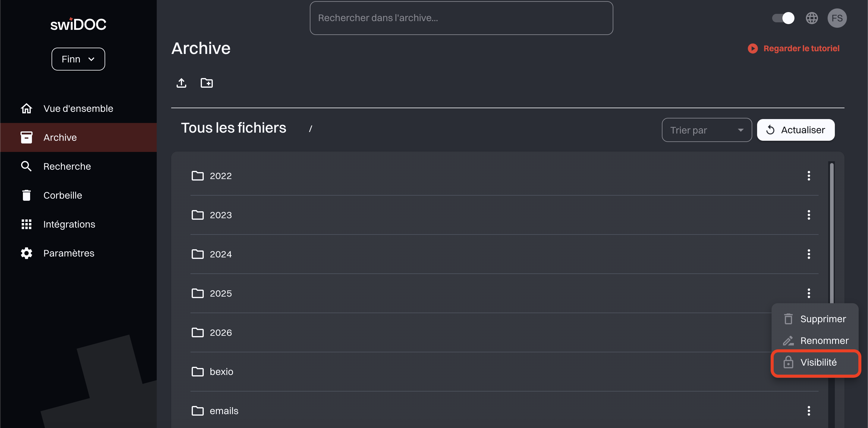The width and height of the screenshot is (868, 428).
Task: Open the language globe icon
Action: click(811, 18)
